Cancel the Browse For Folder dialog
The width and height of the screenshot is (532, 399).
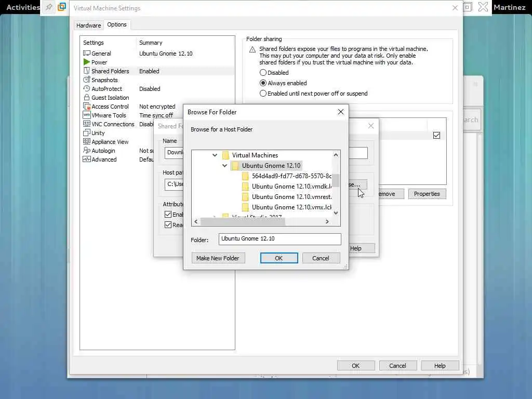tap(321, 258)
